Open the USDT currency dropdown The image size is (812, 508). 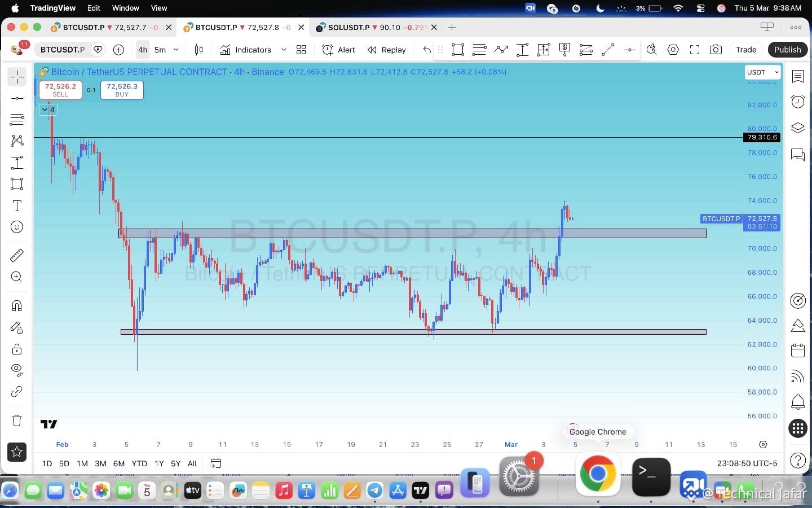click(763, 72)
